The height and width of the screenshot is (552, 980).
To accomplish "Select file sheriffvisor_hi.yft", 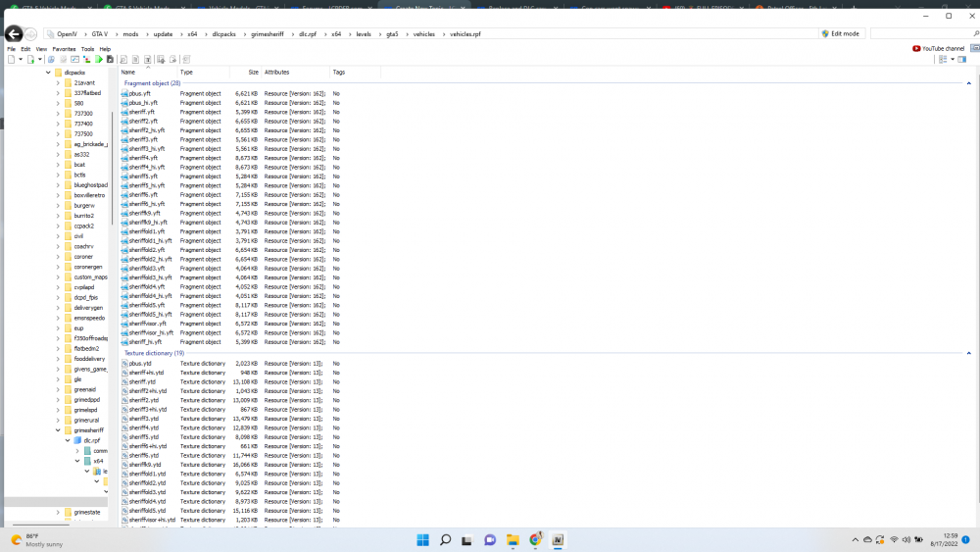I will (x=151, y=333).
